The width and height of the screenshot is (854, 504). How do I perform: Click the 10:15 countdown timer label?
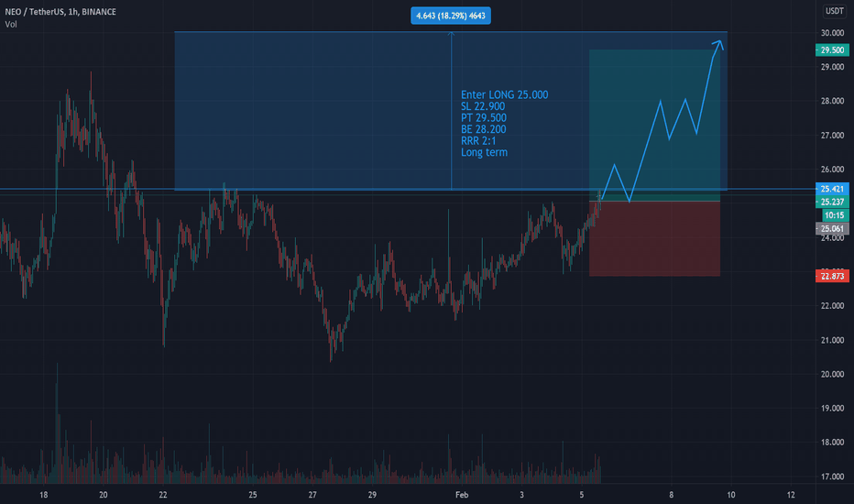[x=834, y=215]
